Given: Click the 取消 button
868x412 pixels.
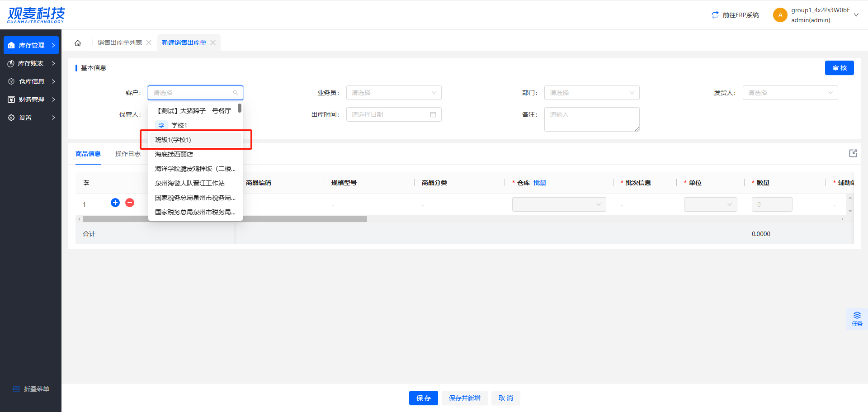Looking at the screenshot, I should [506, 398].
